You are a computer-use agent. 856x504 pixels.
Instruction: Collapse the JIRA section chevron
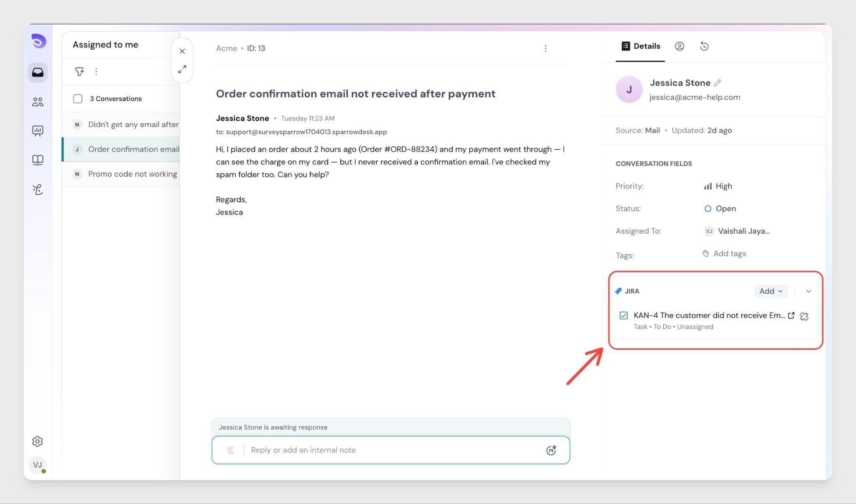pos(808,291)
